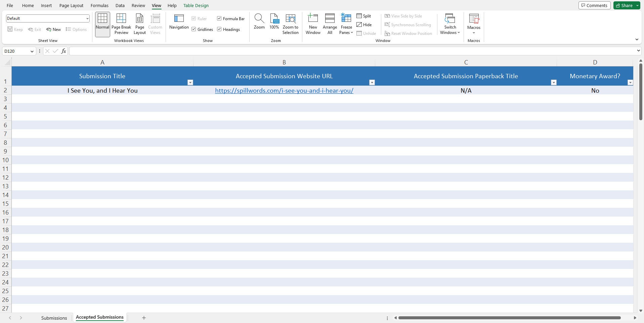The image size is (644, 323).
Task: Open a New Window of the workbook
Action: pos(312,24)
